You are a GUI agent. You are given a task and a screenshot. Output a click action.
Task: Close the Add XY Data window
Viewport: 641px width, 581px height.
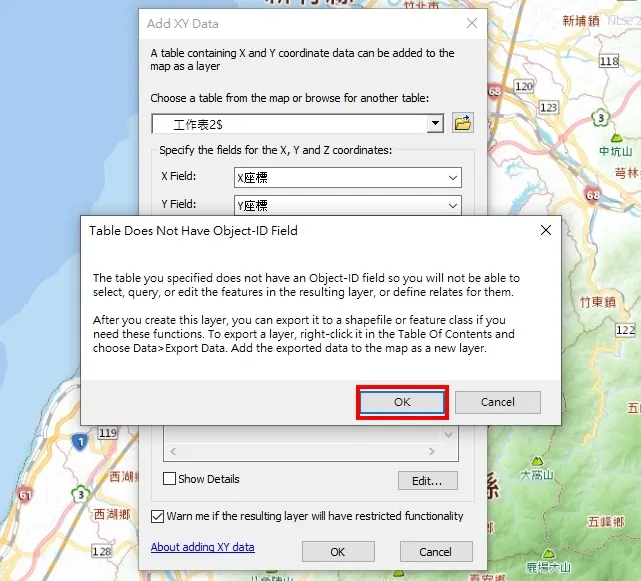pyautogui.click(x=472, y=23)
